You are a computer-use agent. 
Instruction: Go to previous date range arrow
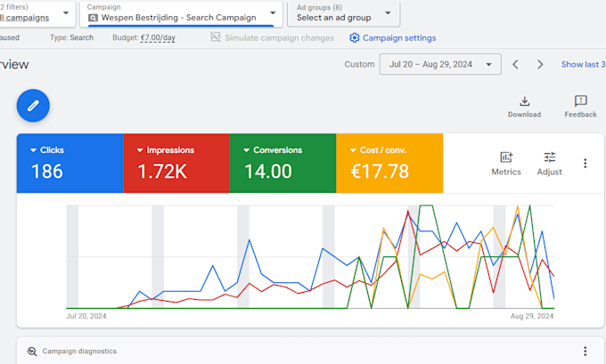tap(515, 64)
